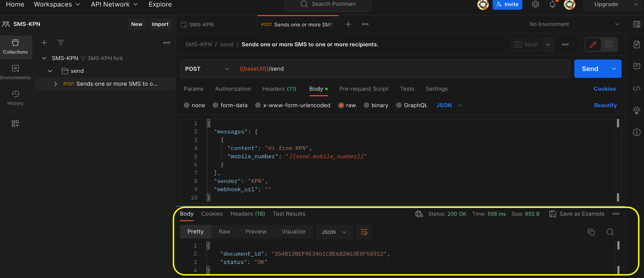Viewport: 644px width, 278px height.
Task: Open the request Info icon in right sidebar
Action: coord(637,132)
